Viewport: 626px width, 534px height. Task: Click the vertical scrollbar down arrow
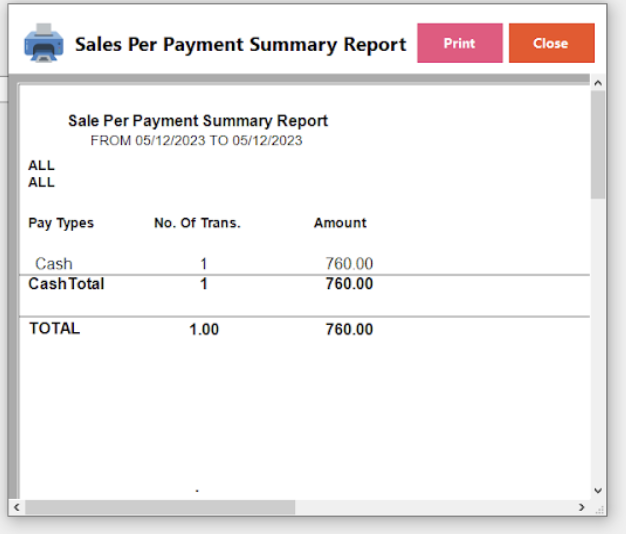598,490
